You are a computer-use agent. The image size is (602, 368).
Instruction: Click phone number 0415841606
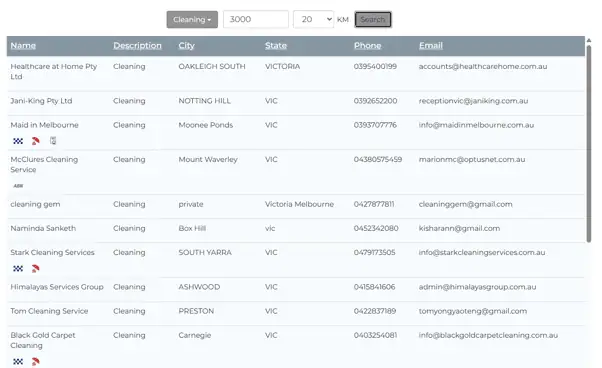tap(374, 287)
